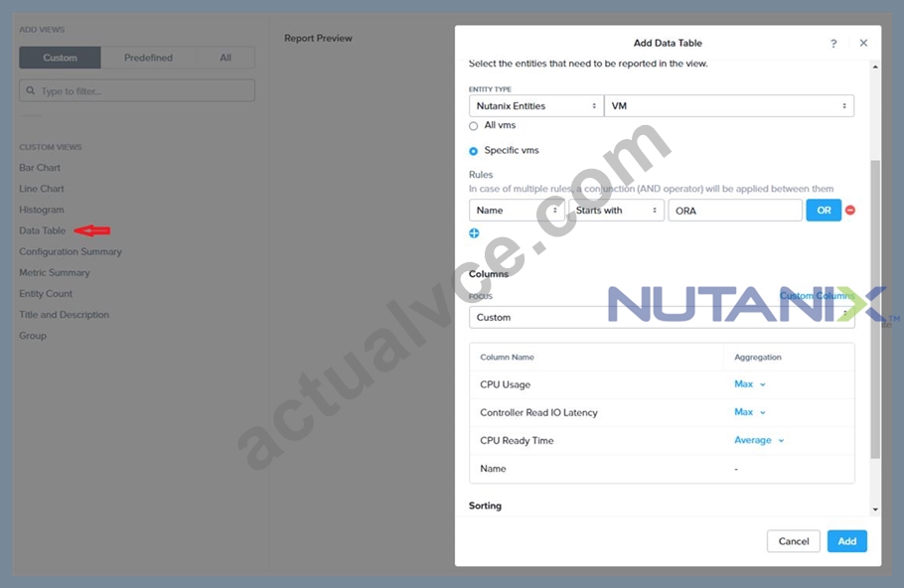Screen dimensions: 904x588
Task: Open the Starts with operator dropdown
Action: [616, 211]
